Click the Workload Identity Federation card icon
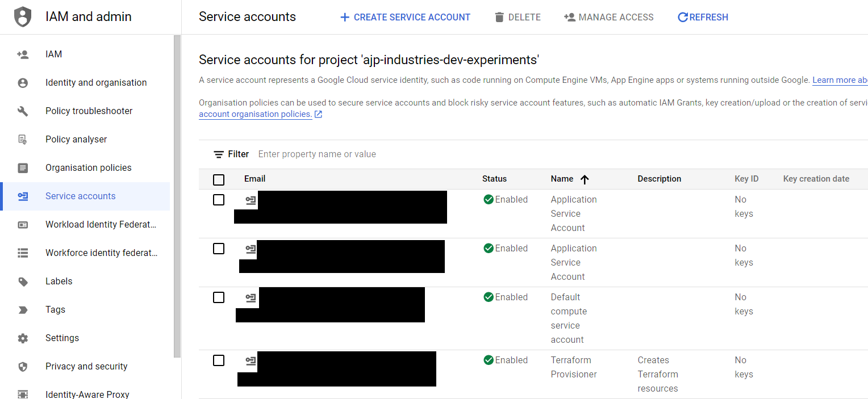Image resolution: width=868 pixels, height=399 pixels. [x=23, y=225]
